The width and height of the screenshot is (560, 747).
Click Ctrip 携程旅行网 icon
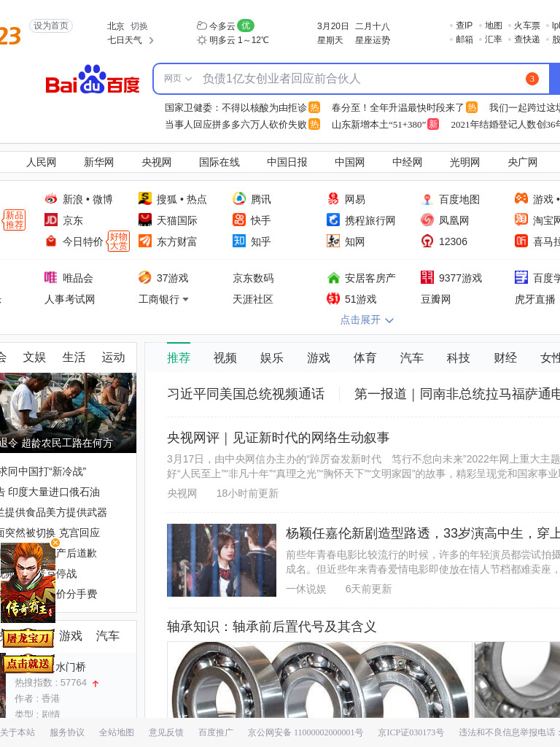(x=333, y=220)
